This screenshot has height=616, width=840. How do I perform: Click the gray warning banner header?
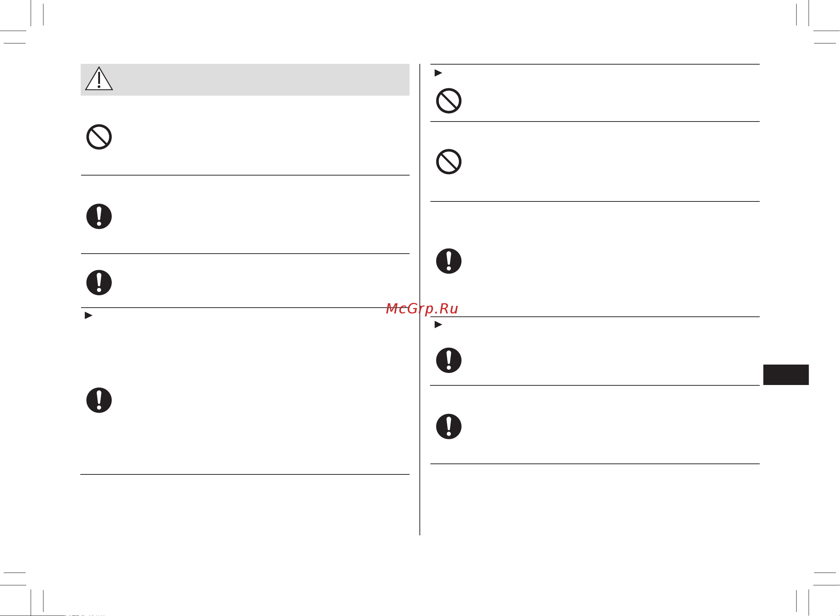pyautogui.click(x=245, y=80)
